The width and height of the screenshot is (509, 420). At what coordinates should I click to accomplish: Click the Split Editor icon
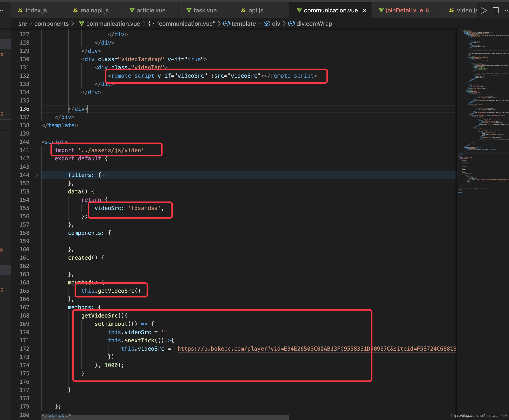pos(496,10)
